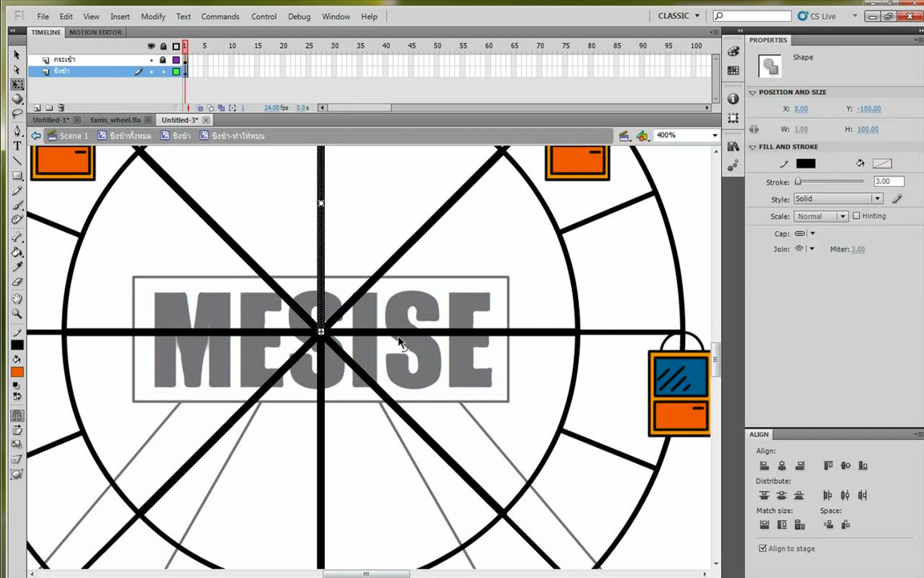Screen dimensions: 924x578
Task: Open the Motion Presets panel icon
Action: [x=733, y=165]
